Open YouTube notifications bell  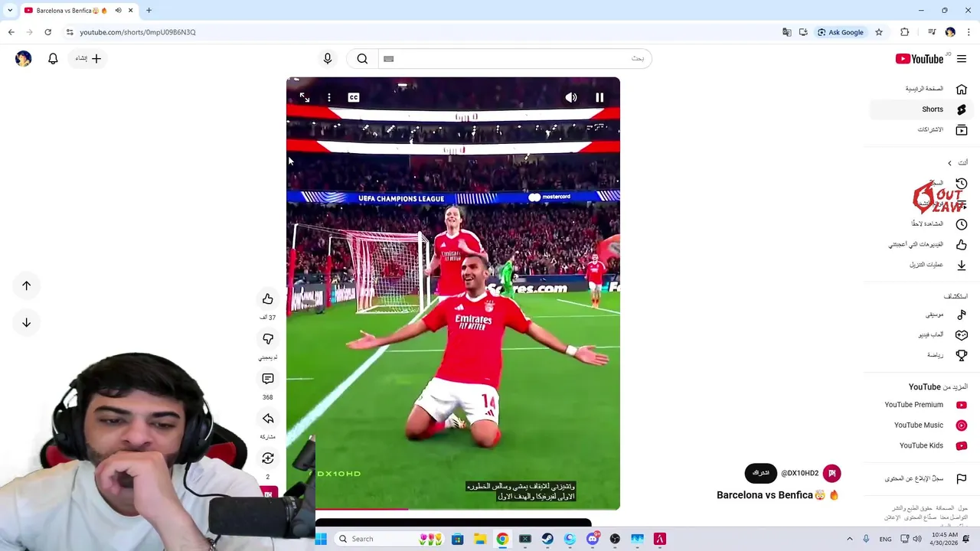pos(53,58)
